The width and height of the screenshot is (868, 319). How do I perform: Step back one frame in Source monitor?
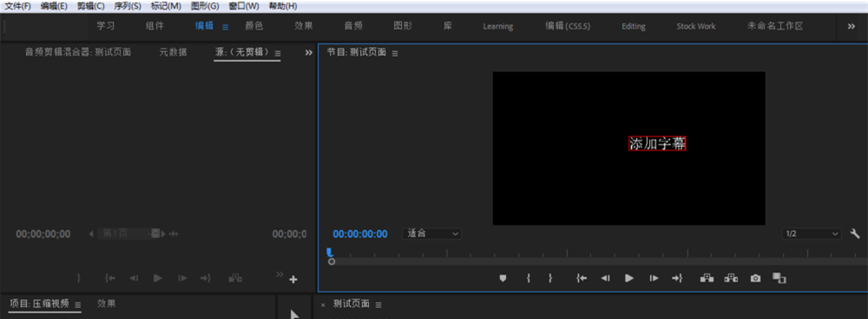(134, 278)
